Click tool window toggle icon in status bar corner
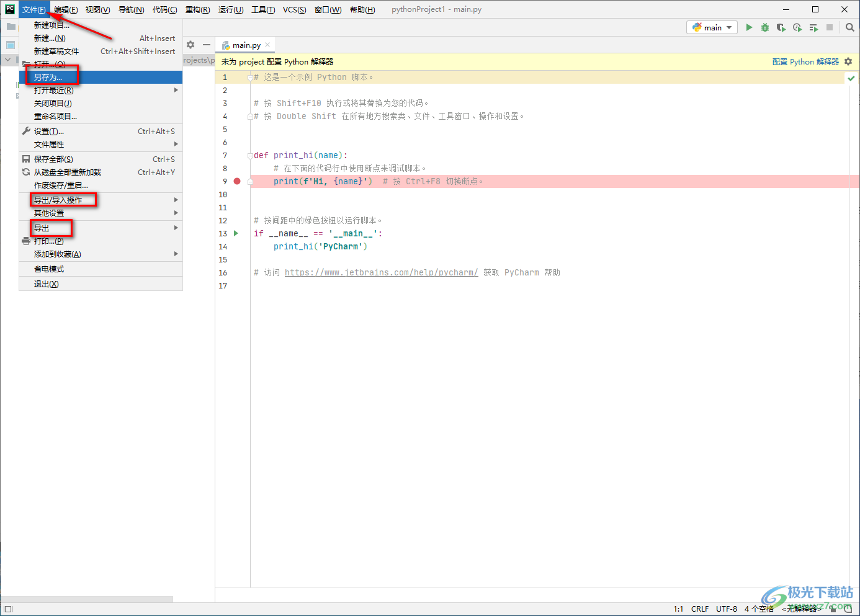 8,609
